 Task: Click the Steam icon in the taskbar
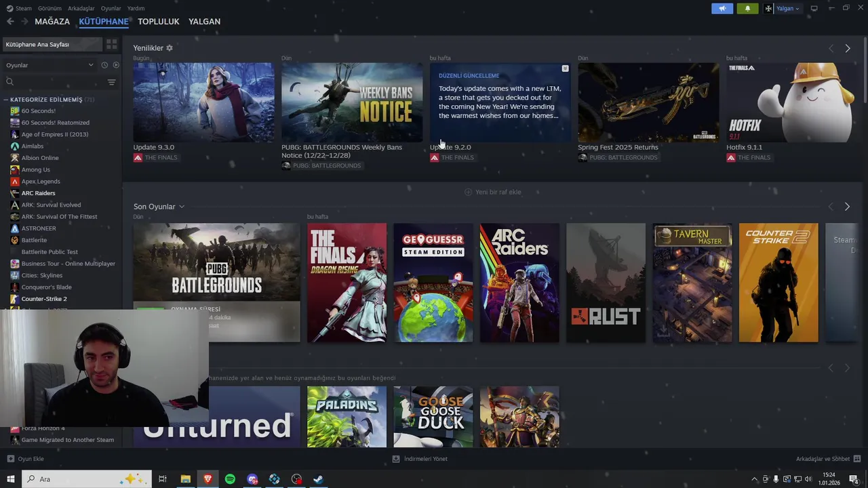tap(318, 479)
